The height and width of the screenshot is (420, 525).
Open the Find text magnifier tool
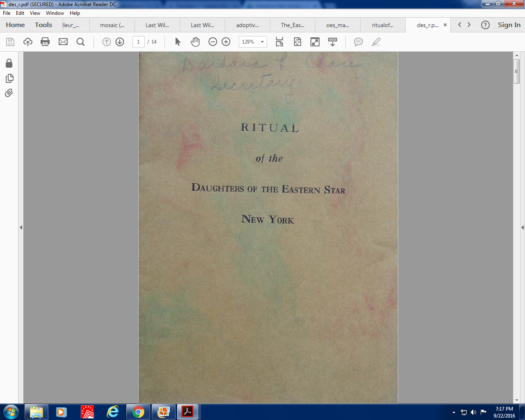(80, 42)
